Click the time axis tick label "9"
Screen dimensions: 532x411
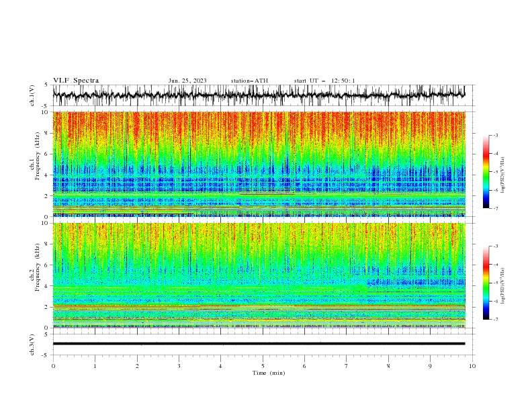[x=430, y=366]
